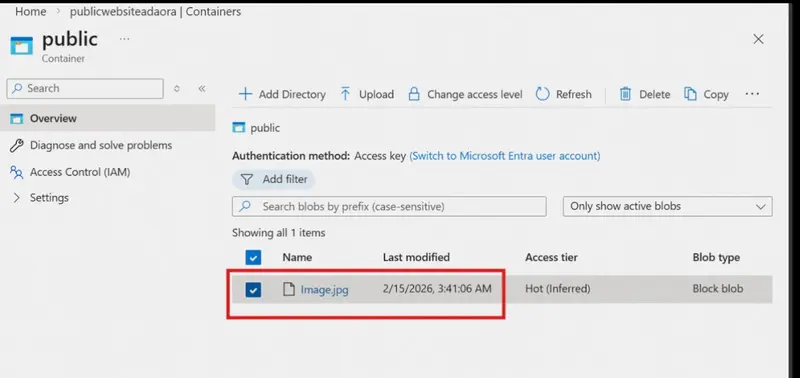
Task: Expand the Settings section in sidebar
Action: click(16, 198)
